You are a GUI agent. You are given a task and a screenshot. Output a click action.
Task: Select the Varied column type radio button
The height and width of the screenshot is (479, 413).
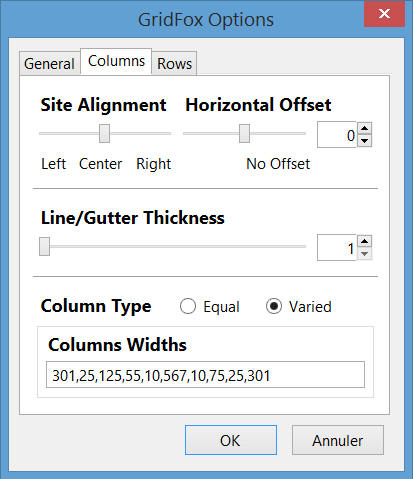[274, 306]
